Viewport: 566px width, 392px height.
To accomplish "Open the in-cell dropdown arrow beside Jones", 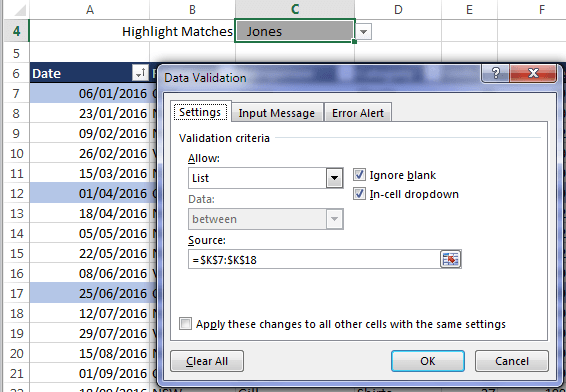I will click(x=363, y=32).
